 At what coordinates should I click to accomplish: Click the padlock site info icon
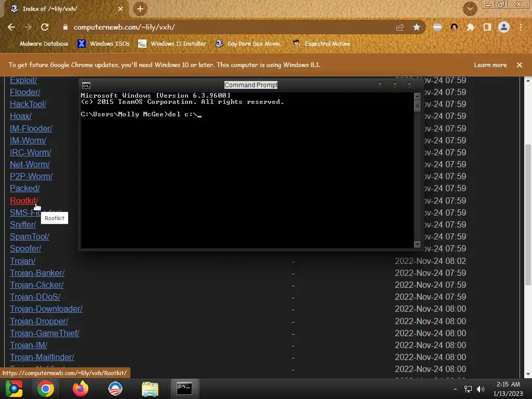click(x=65, y=27)
